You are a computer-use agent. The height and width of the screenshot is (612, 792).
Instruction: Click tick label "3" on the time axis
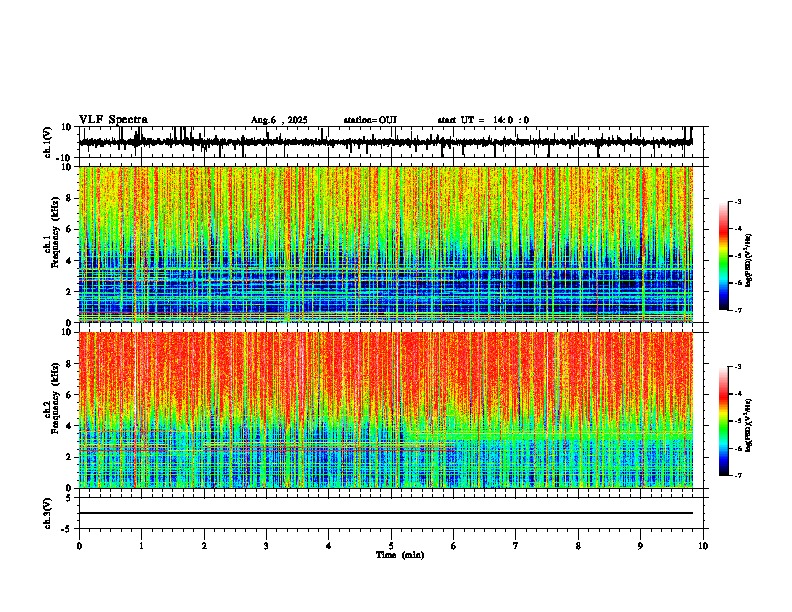(x=266, y=546)
